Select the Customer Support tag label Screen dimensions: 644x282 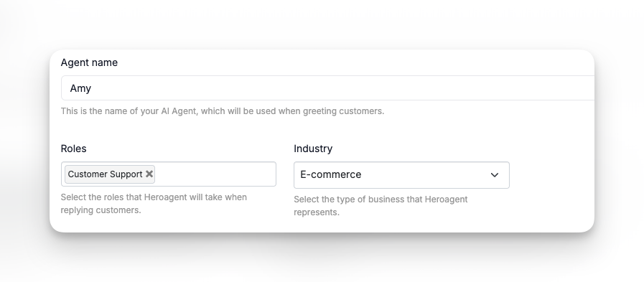(x=105, y=174)
